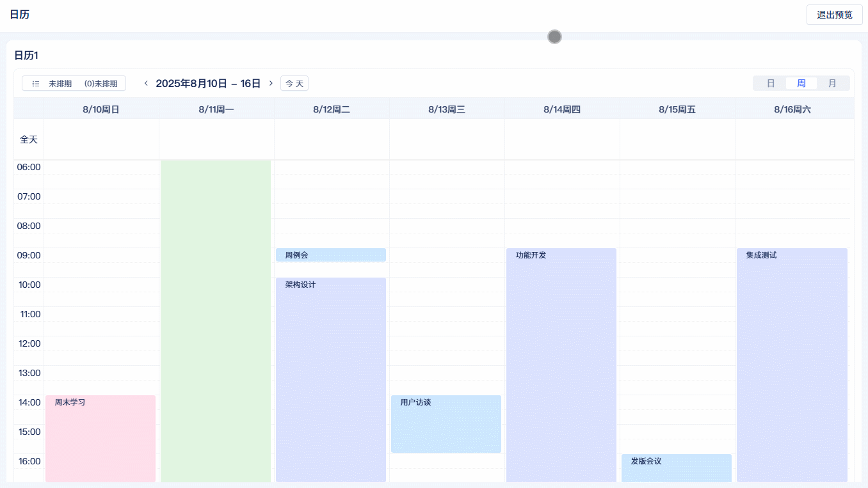The width and height of the screenshot is (868, 488).
Task: Click the 日历1 title
Action: coord(26,56)
